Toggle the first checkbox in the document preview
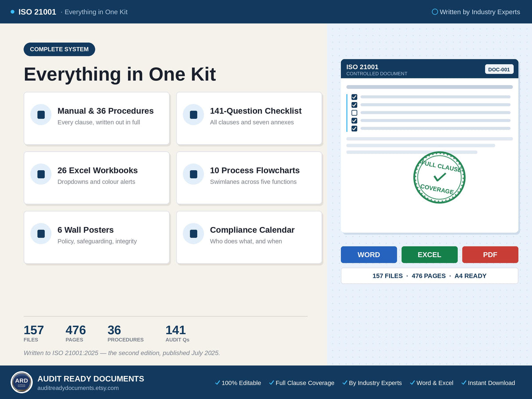 (x=354, y=97)
